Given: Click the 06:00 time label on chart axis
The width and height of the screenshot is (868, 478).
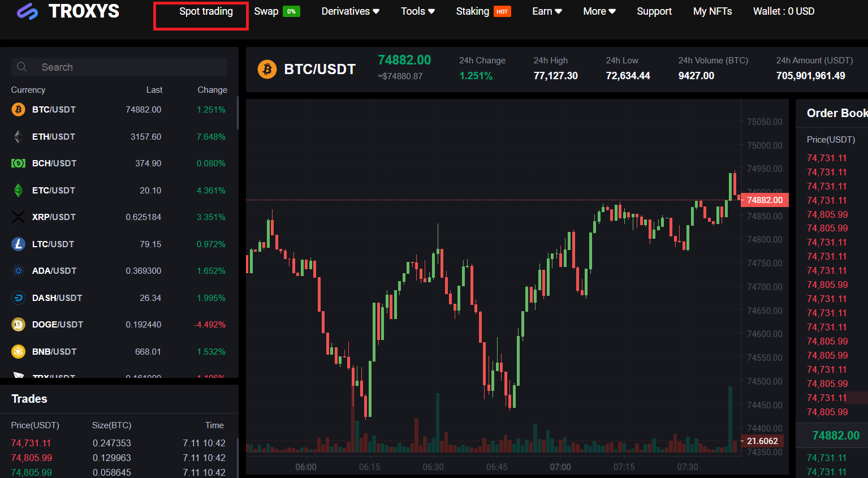Looking at the screenshot, I should 306,467.
